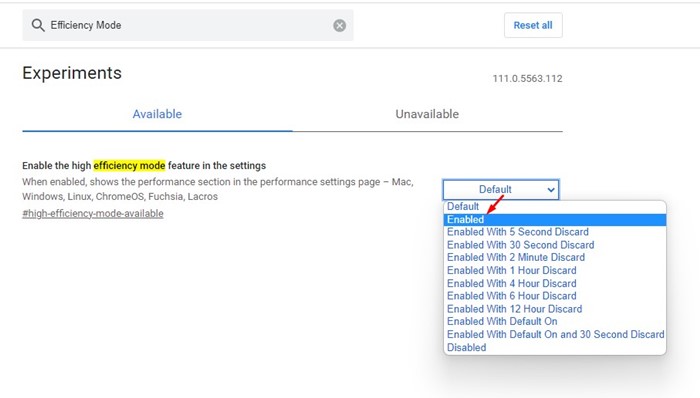Image resolution: width=700 pixels, height=398 pixels.
Task: Select Enabled With Default On option
Action: (x=555, y=321)
